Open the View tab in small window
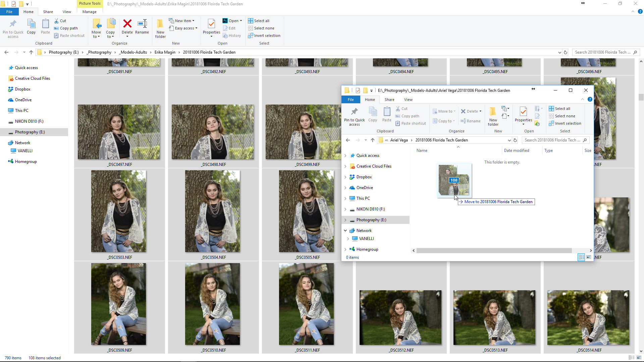Image resolution: width=644 pixels, height=362 pixels. 408,100
